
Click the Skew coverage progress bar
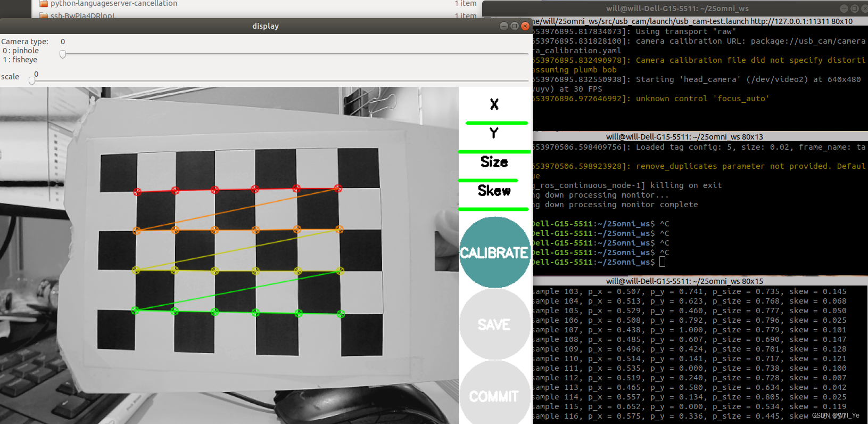tap(493, 209)
